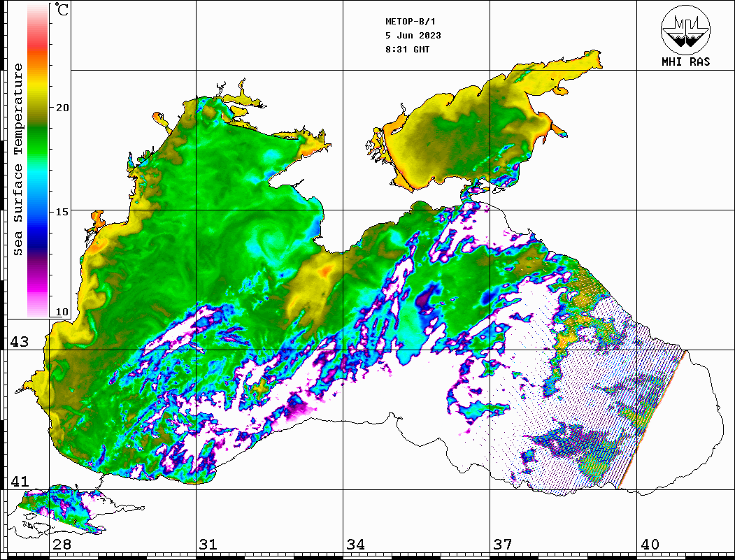Click longitude label '37'
Viewport: 735px width, 560px height.
click(503, 545)
